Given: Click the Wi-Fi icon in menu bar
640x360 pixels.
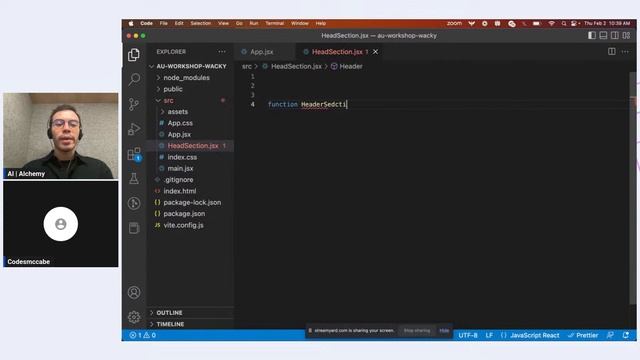Looking at the screenshot, I should pos(551,23).
